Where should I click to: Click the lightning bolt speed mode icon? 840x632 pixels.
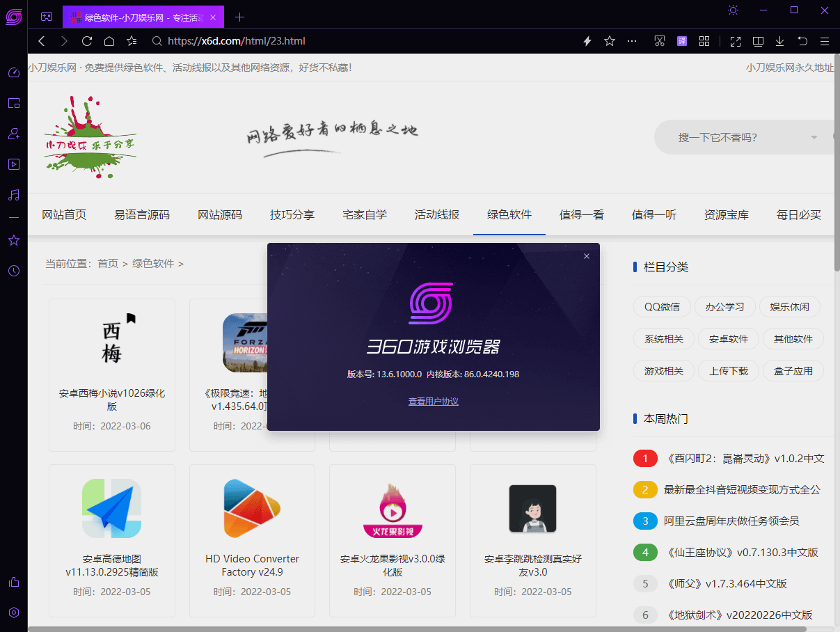tap(587, 41)
